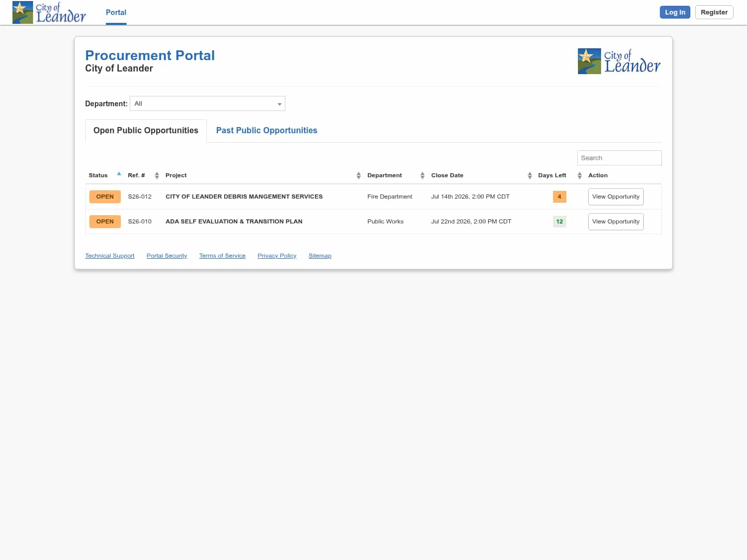This screenshot has height=560, width=747.
Task: View Opportunity for ADA Self Evaluation plan
Action: [616, 221]
